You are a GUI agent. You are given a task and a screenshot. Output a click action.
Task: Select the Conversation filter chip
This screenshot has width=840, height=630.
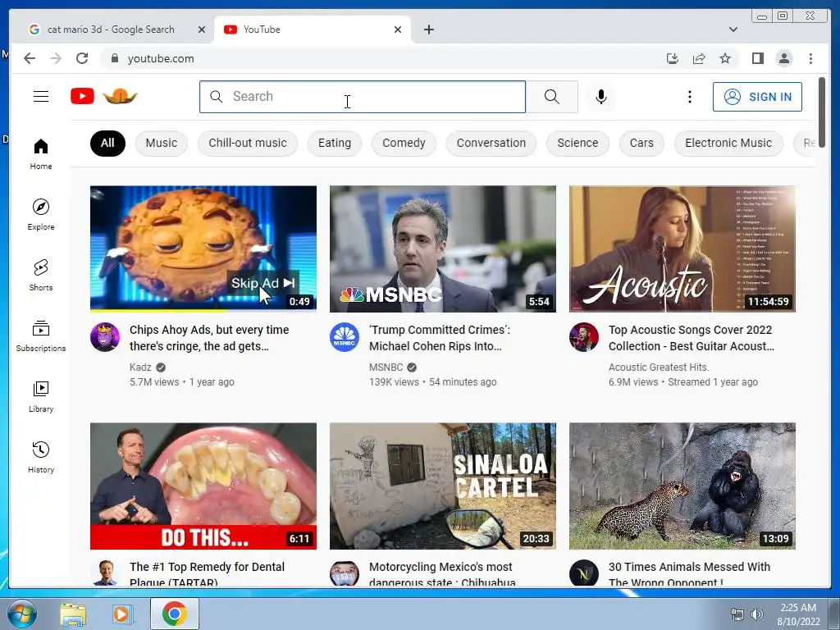tap(491, 143)
